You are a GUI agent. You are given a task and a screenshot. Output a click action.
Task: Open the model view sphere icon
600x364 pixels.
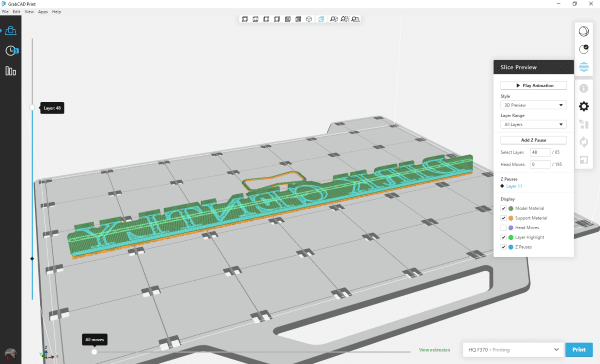[584, 31]
